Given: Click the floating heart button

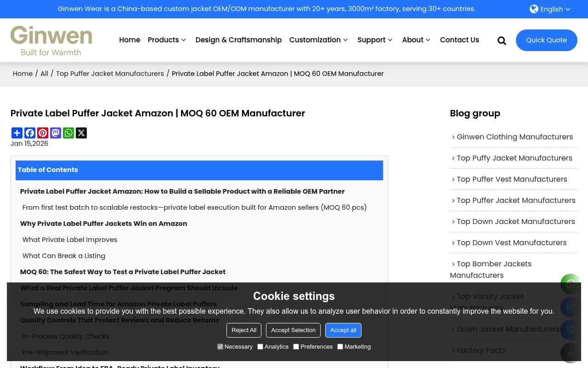Looking at the screenshot, I should [571, 330].
